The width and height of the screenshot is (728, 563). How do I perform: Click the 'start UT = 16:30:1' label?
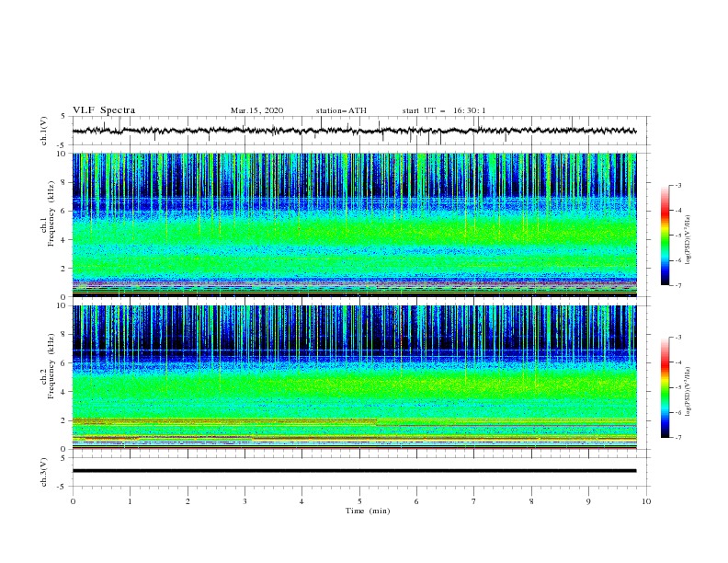[x=444, y=110]
